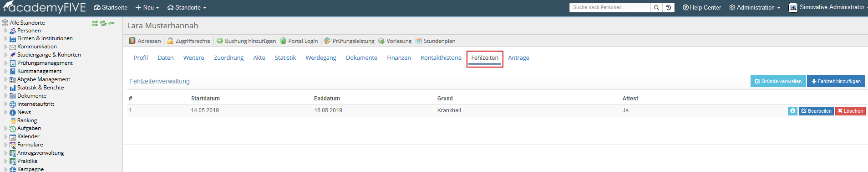This screenshot has height=172, width=868.
Task: Click the Dokumente folder icon in sidebar
Action: (x=13, y=96)
